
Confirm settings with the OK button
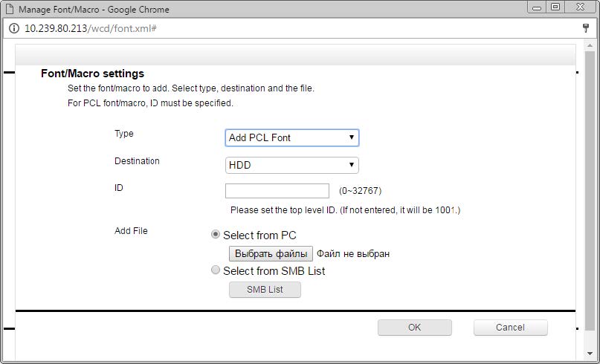[x=414, y=328]
